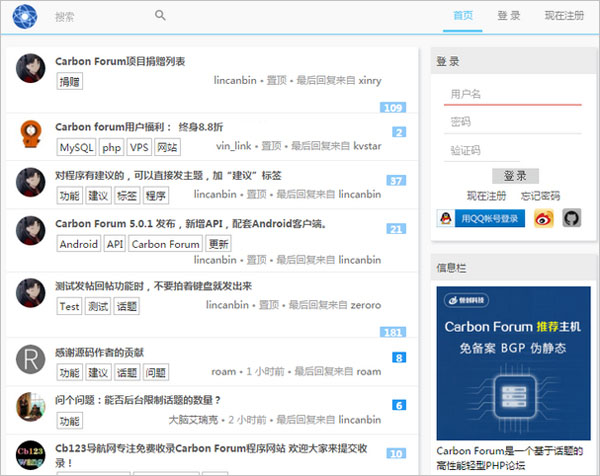This screenshot has width=600, height=476.
Task: Select the 标签 tag
Action: 127,196
